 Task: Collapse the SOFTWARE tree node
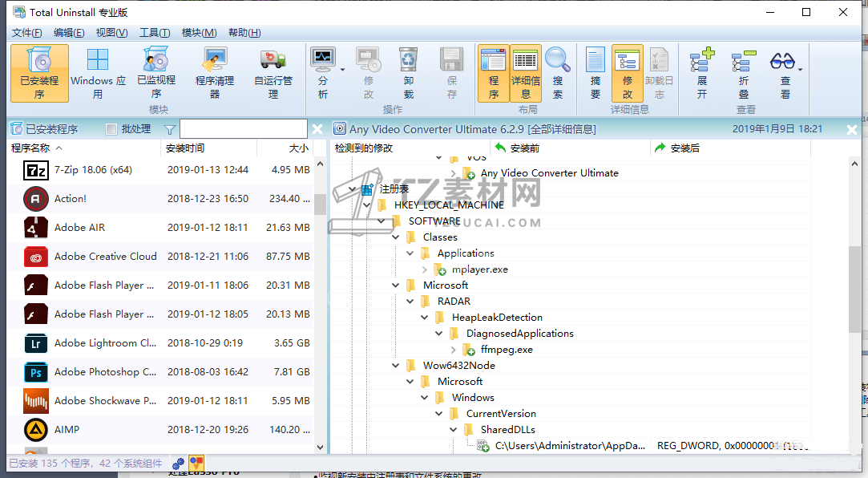pyautogui.click(x=381, y=221)
